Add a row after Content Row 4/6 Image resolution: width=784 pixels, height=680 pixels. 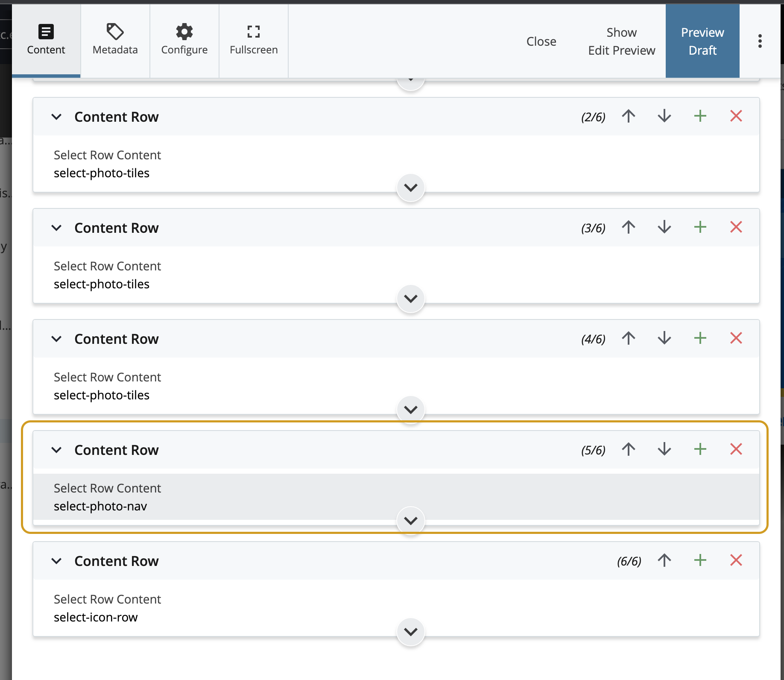point(700,338)
